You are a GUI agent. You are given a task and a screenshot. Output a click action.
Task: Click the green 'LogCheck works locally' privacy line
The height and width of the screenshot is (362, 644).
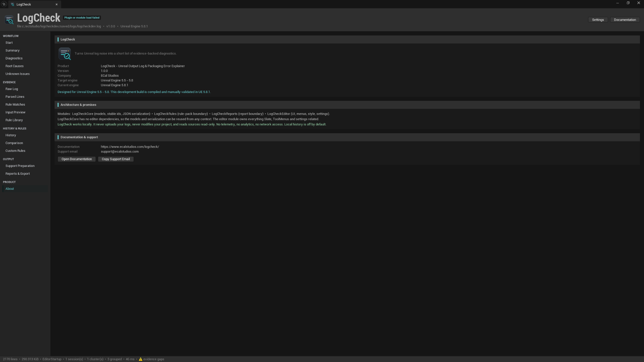coord(192,124)
